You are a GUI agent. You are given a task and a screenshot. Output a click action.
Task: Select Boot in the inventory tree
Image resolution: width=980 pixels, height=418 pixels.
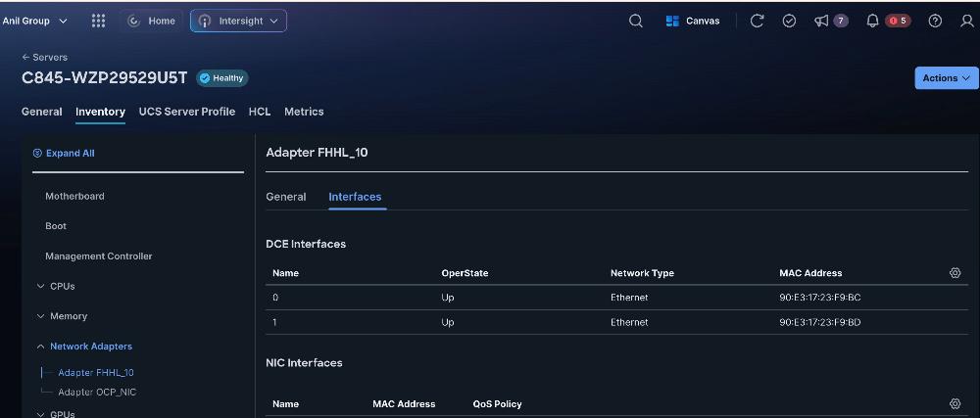click(x=56, y=226)
